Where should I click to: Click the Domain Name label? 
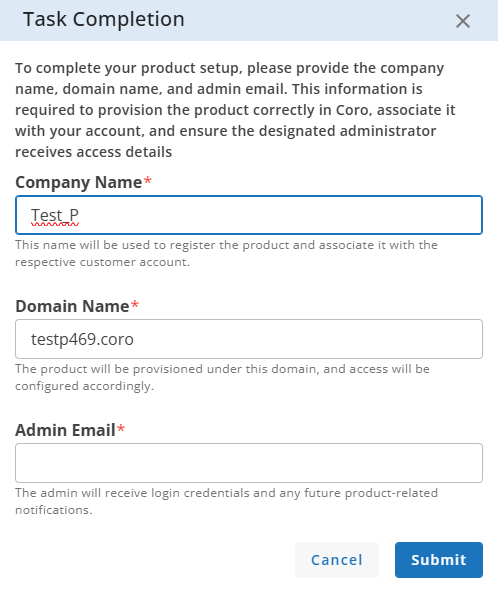click(x=72, y=306)
